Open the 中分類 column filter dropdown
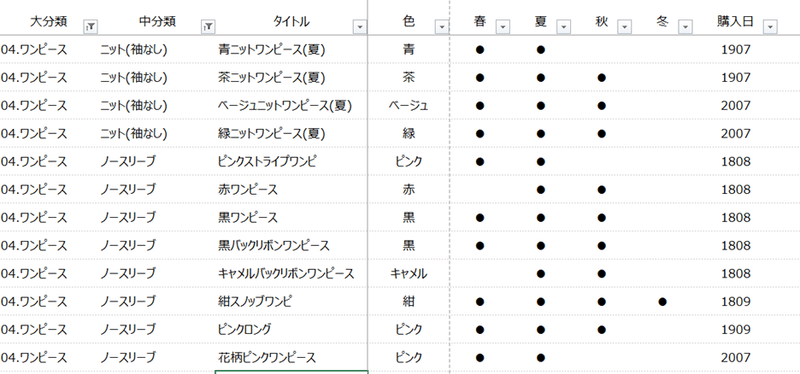 pyautogui.click(x=208, y=27)
